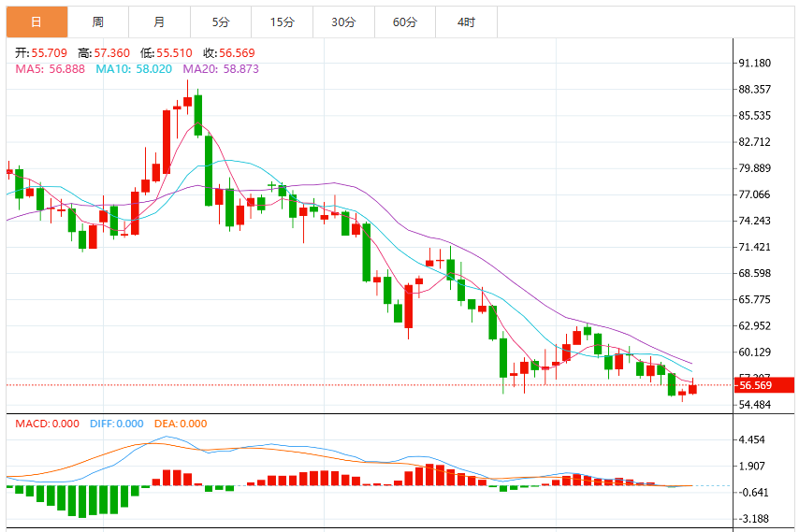Click the MA20 58.873 indicator label
This screenshot has width=799, height=532.
(221, 69)
